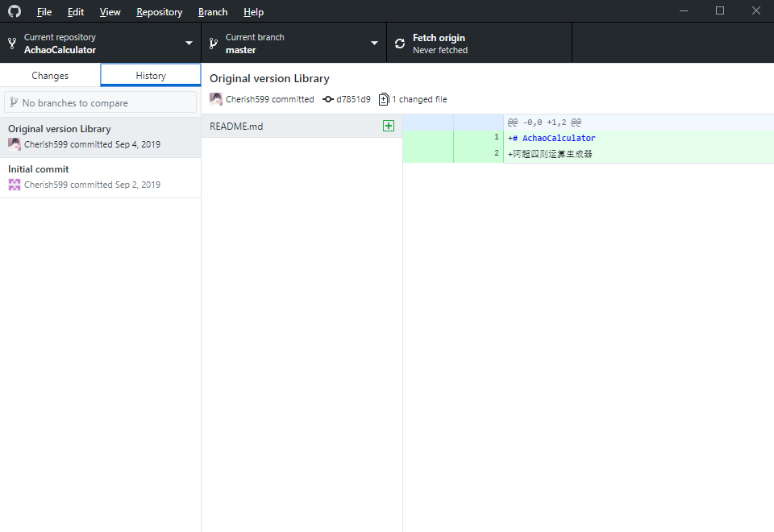The image size is (774, 532).
Task: Open the Branch menu
Action: 213,12
